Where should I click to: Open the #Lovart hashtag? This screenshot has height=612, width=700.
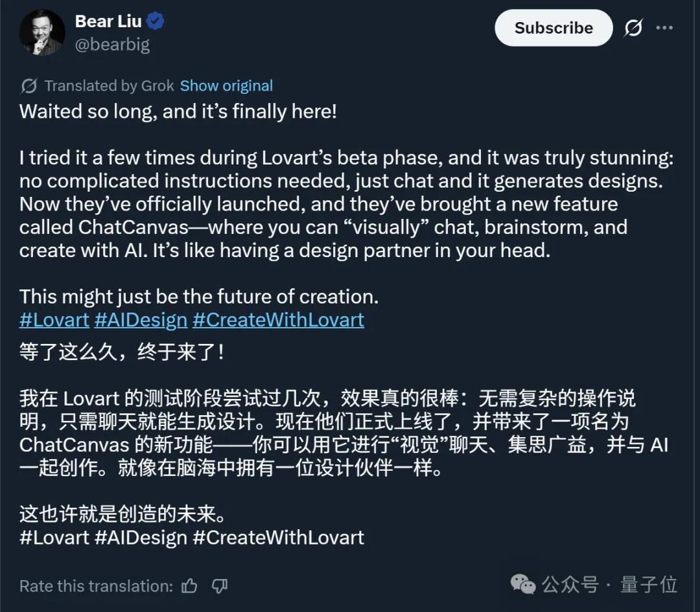(54, 319)
